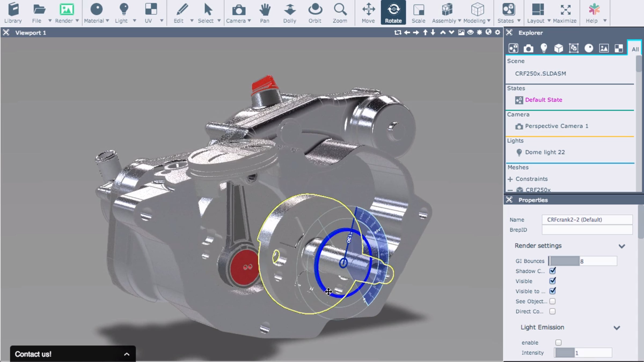644x362 pixels.
Task: Open the Explorer states tab icon
Action: pos(513,48)
